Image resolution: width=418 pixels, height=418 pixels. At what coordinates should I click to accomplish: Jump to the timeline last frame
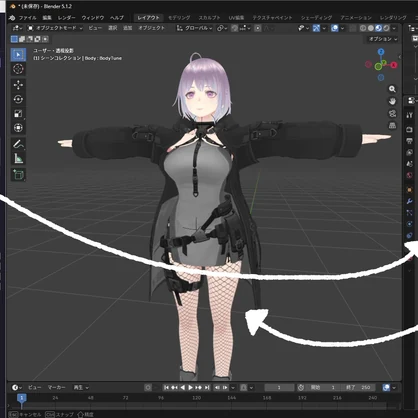[207, 387]
